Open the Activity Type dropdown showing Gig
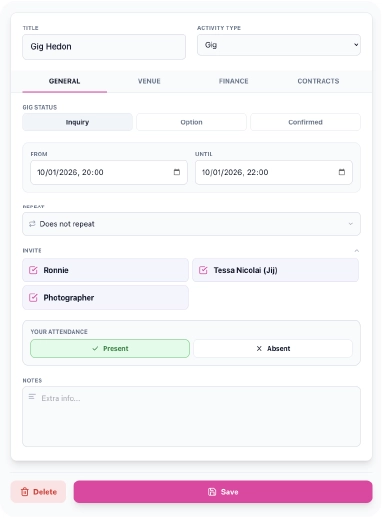 pyautogui.click(x=279, y=45)
